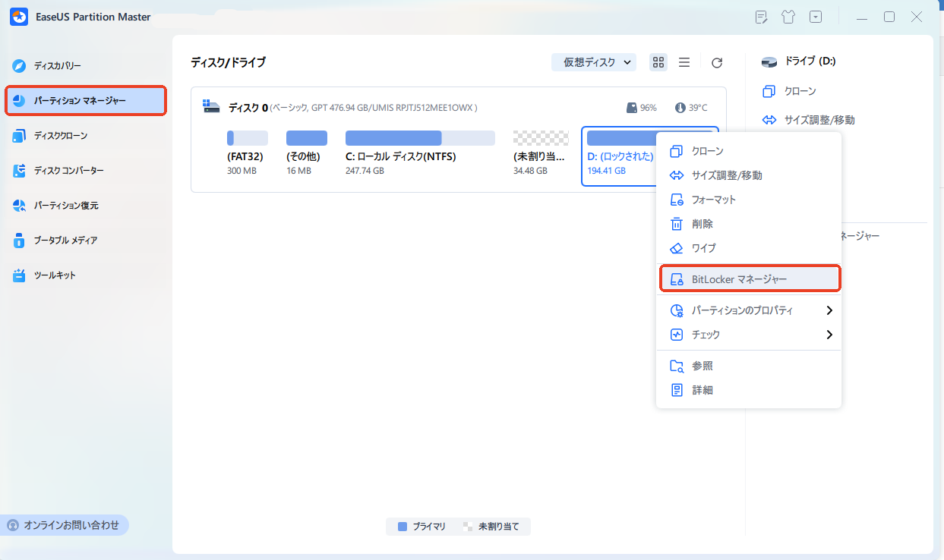
Task: Choose 削除 in the context menu
Action: pos(749,224)
